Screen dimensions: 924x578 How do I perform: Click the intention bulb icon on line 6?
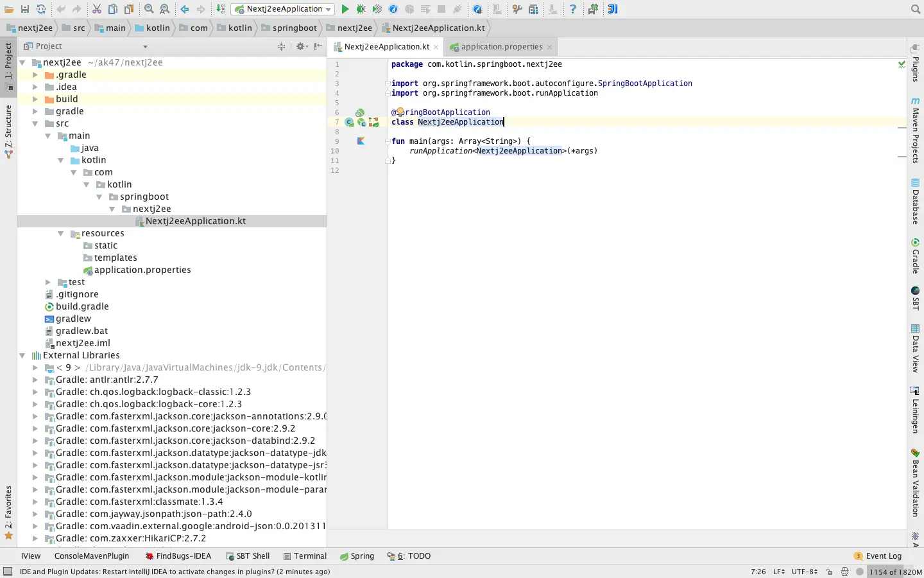click(400, 112)
